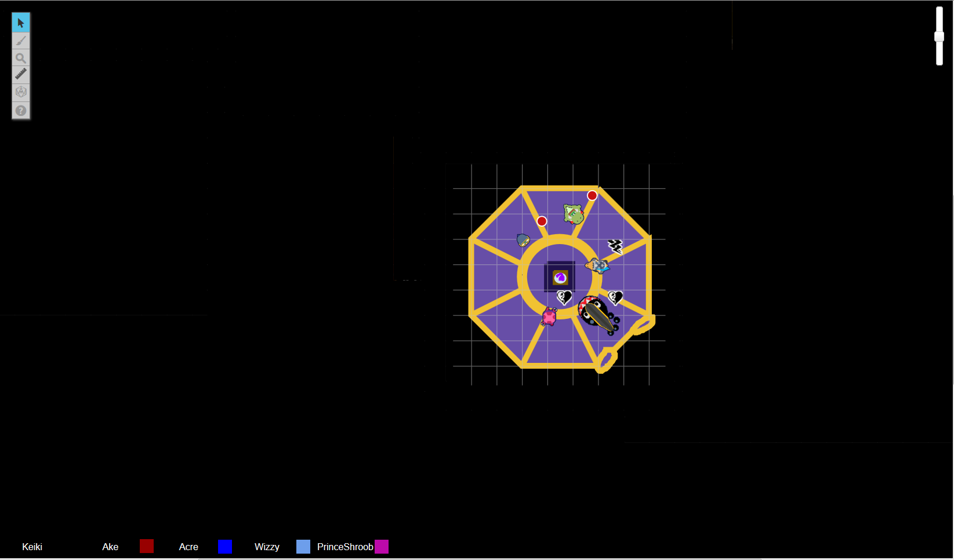Screen dimensions: 954x560
Task: Select the green crocodile token
Action: (574, 214)
